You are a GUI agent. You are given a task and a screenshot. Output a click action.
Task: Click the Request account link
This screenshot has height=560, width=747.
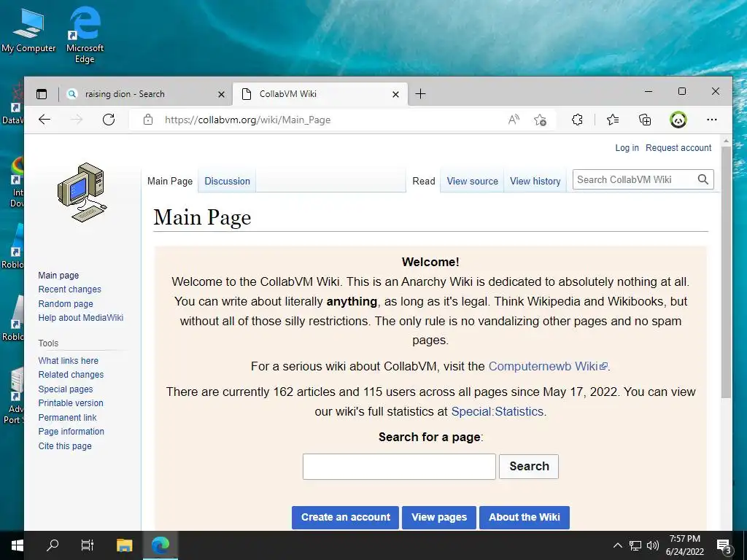point(678,148)
